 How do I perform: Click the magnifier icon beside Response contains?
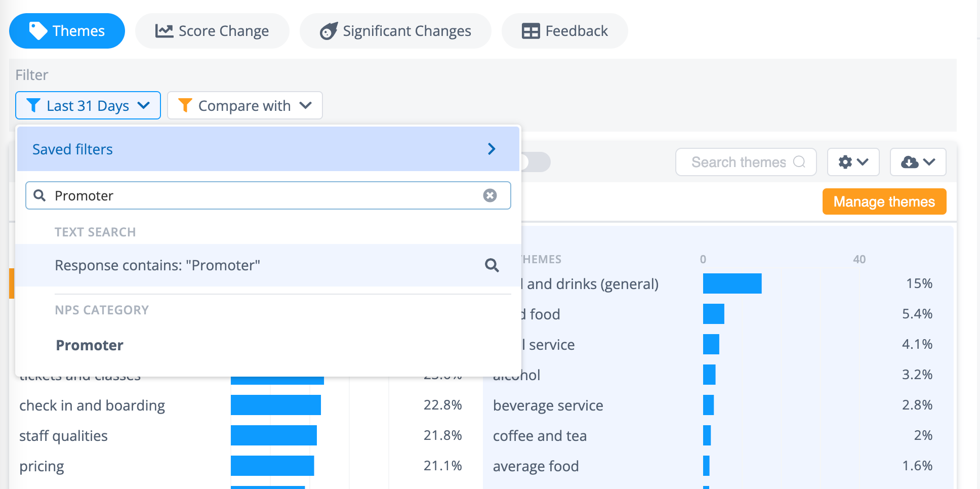(x=492, y=265)
